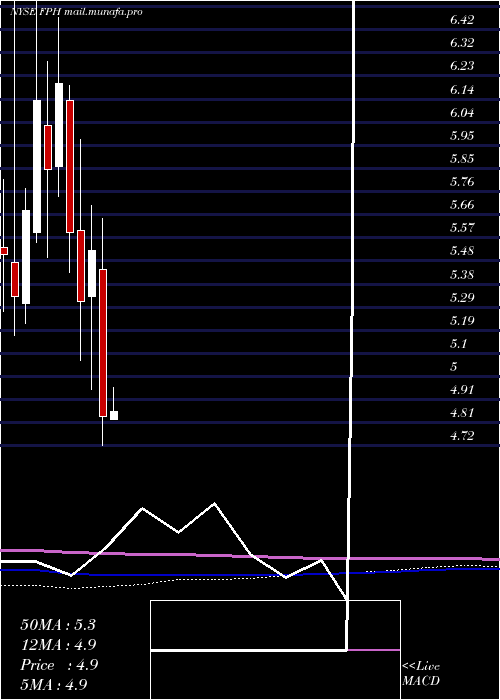Click the 5.57 price axis label
Screen dimensions: 500x700
[x=462, y=228]
